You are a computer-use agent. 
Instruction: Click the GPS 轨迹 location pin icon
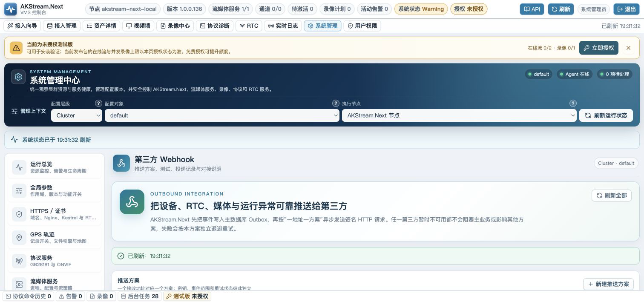(19, 238)
